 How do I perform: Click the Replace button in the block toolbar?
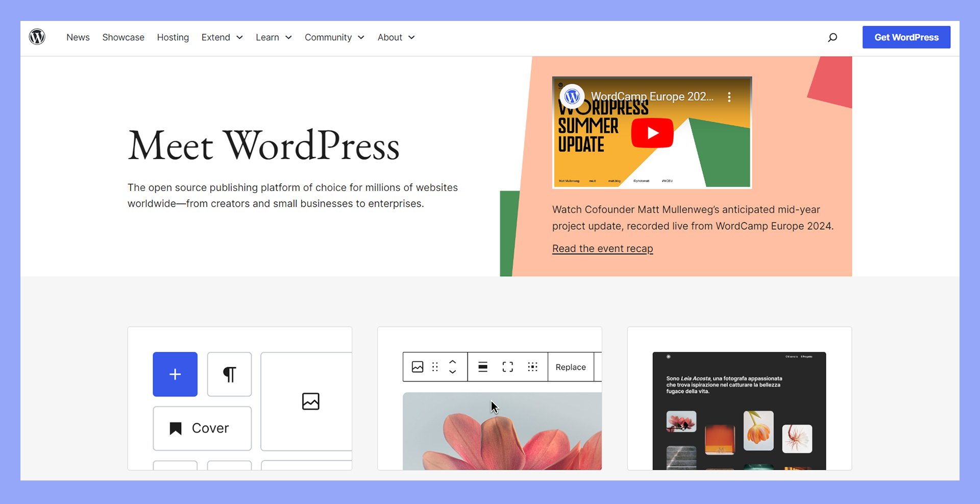coord(570,367)
